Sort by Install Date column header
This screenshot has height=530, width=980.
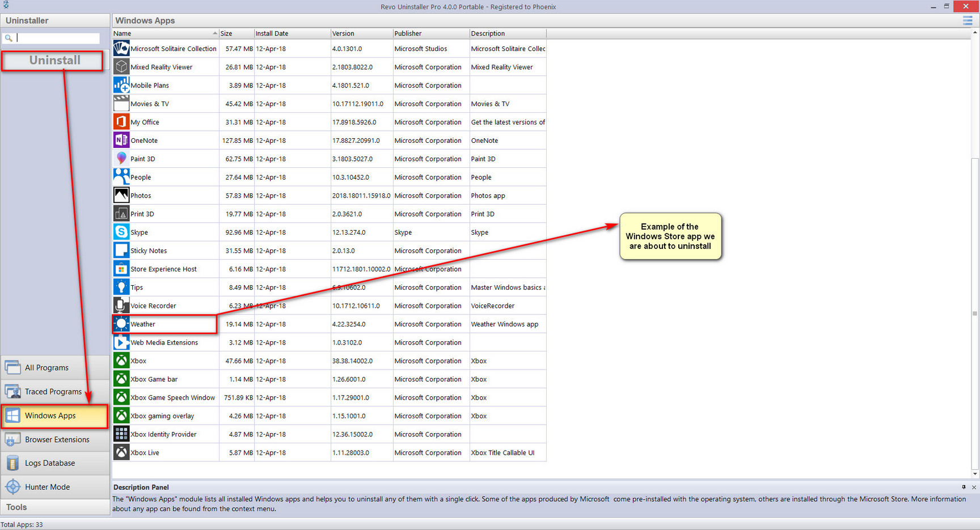coord(292,33)
